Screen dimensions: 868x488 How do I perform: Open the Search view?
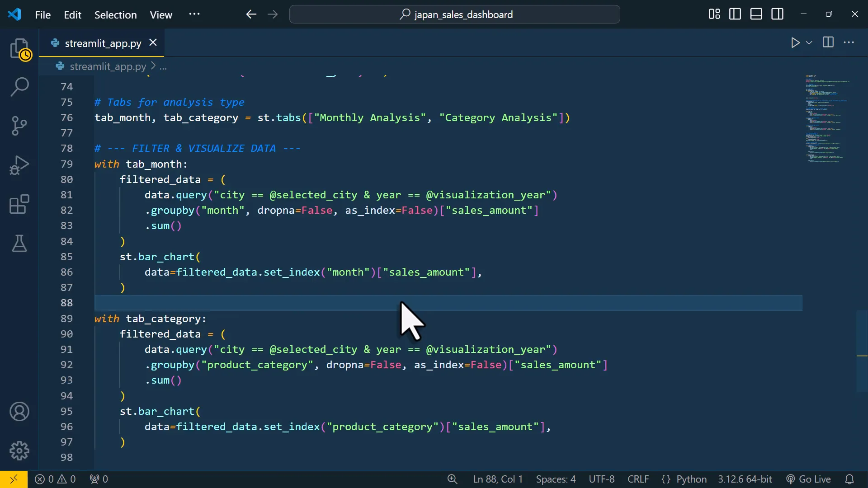point(19,87)
